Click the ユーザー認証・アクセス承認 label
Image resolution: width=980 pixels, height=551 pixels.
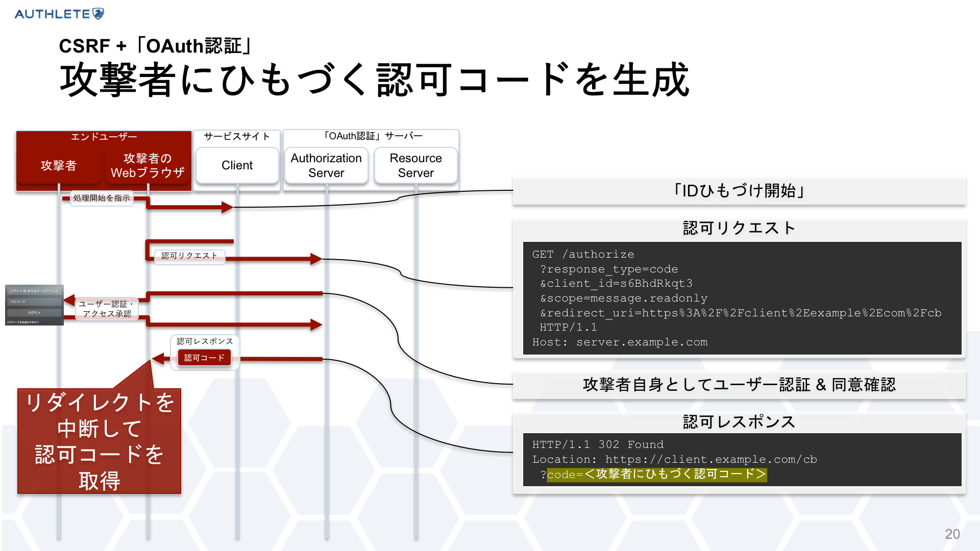pos(107,309)
